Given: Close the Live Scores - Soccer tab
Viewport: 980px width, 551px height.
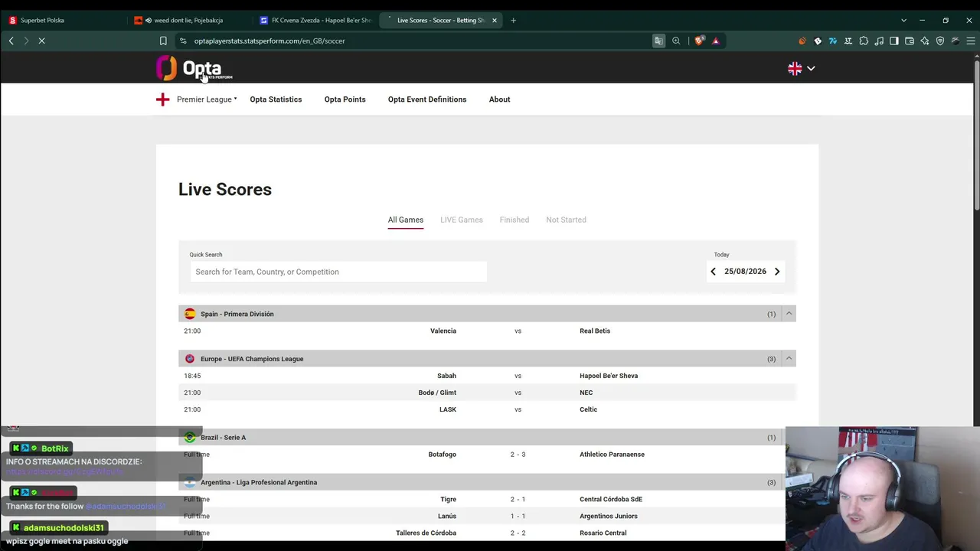Looking at the screenshot, I should point(495,21).
